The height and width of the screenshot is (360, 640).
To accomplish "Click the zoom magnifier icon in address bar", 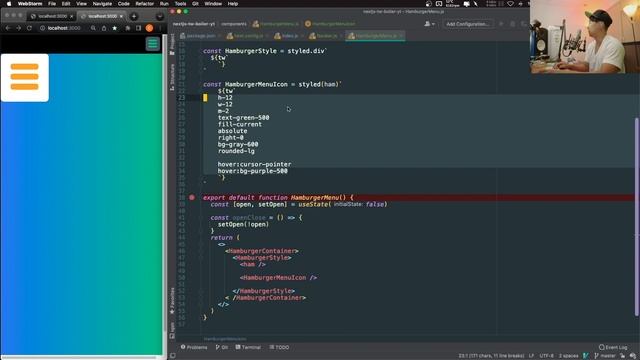I will [x=93, y=28].
